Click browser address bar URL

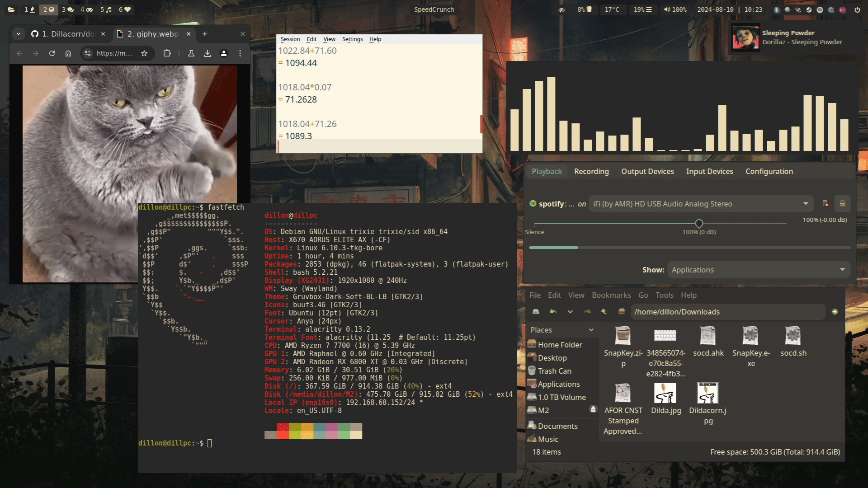[x=114, y=53]
